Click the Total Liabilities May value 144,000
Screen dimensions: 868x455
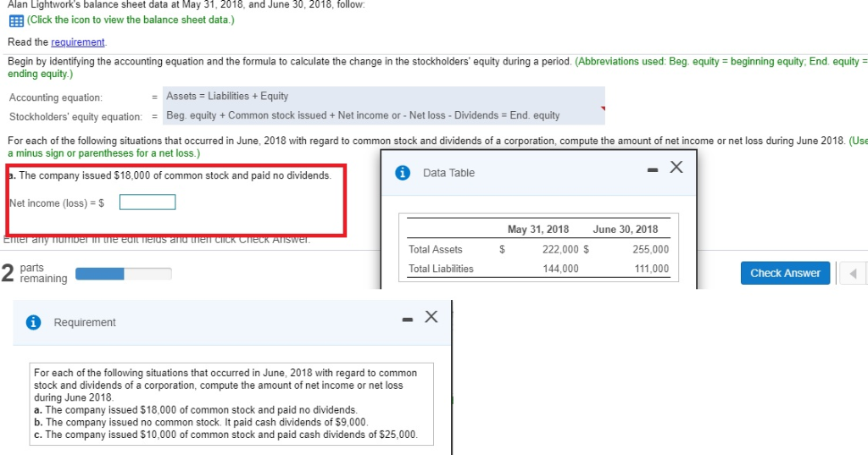click(560, 269)
